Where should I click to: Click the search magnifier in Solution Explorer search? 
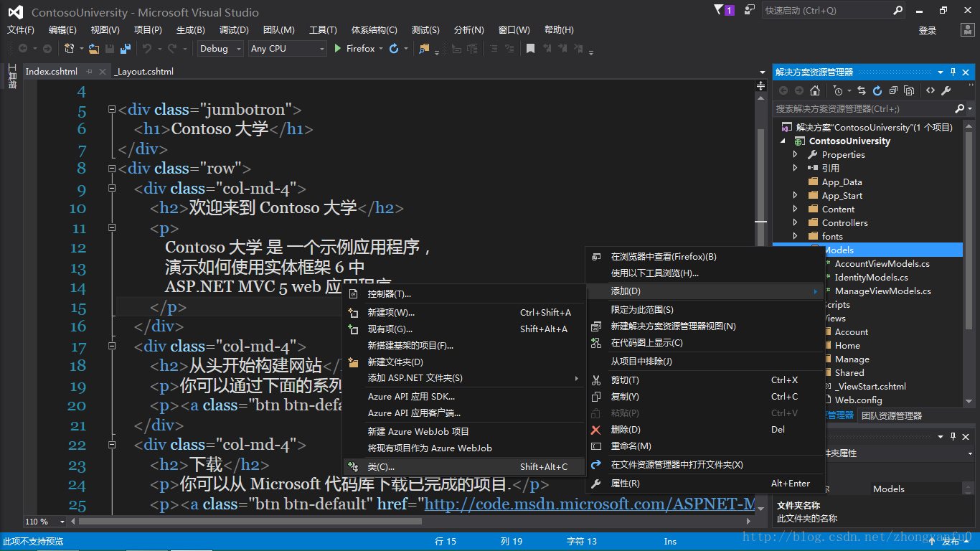click(960, 108)
